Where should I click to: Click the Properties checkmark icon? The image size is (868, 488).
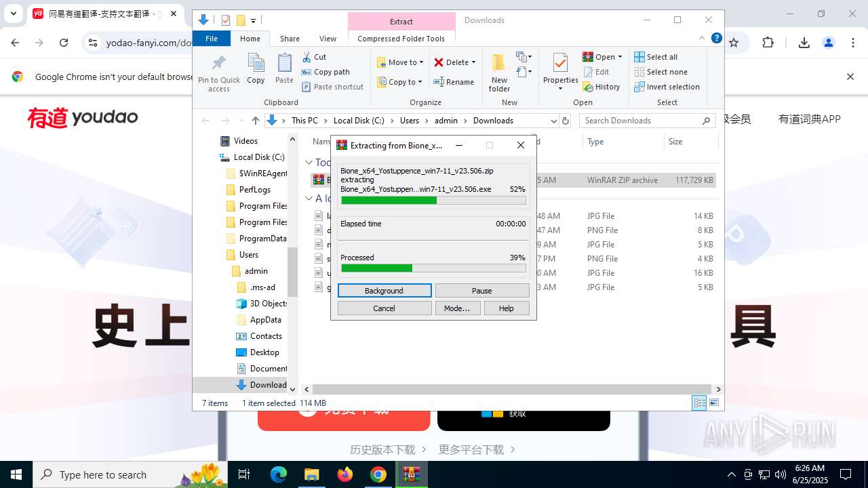(x=560, y=64)
